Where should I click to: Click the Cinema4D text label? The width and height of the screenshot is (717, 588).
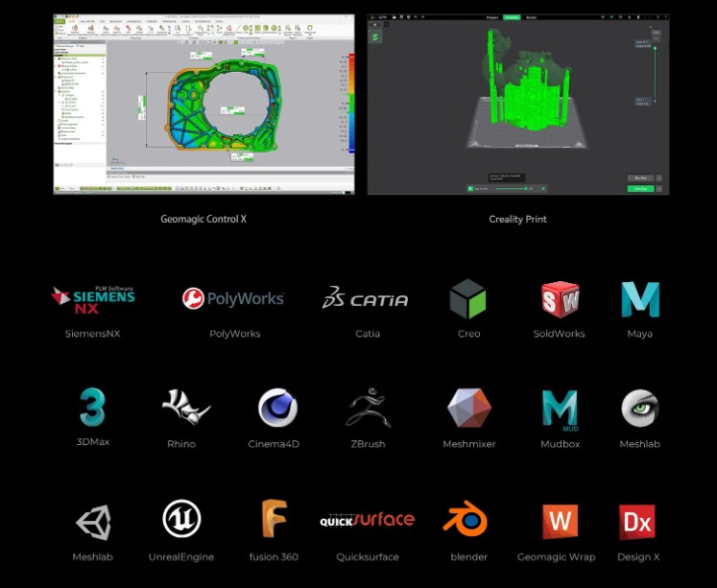(274, 443)
